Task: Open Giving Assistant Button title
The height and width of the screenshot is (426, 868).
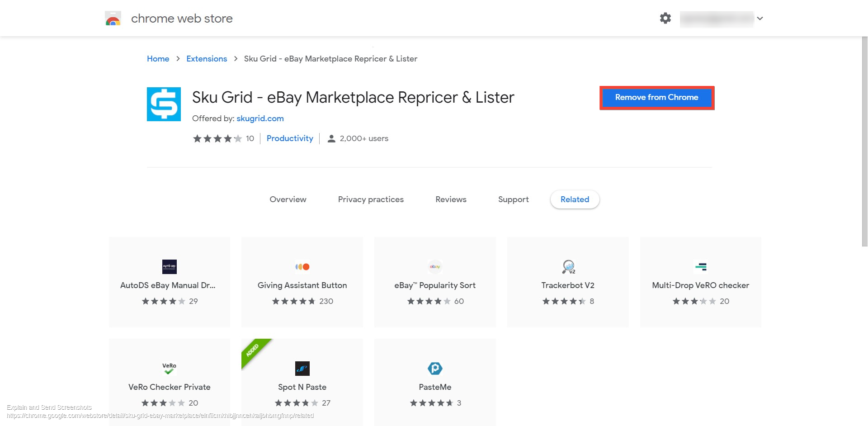Action: tap(302, 285)
